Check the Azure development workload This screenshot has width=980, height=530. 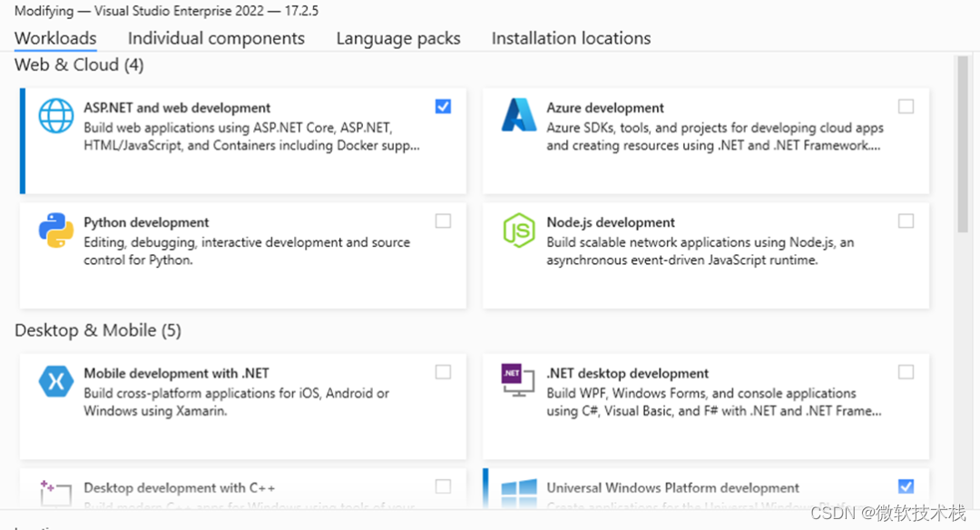coord(906,107)
